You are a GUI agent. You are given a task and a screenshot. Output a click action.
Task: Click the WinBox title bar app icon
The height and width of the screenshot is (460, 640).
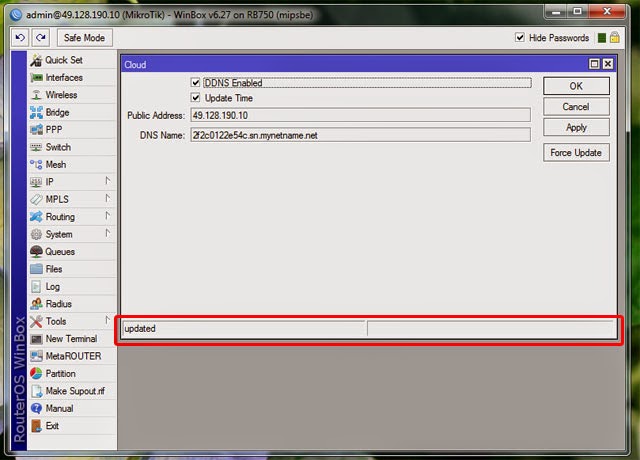pyautogui.click(x=16, y=15)
